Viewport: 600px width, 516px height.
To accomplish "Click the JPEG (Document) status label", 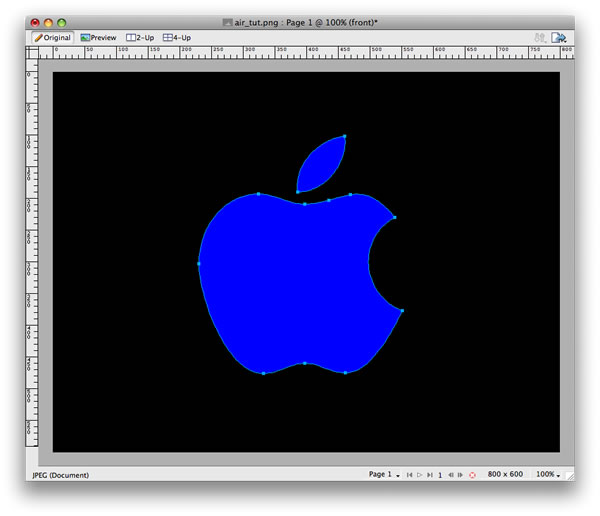I will click(60, 475).
